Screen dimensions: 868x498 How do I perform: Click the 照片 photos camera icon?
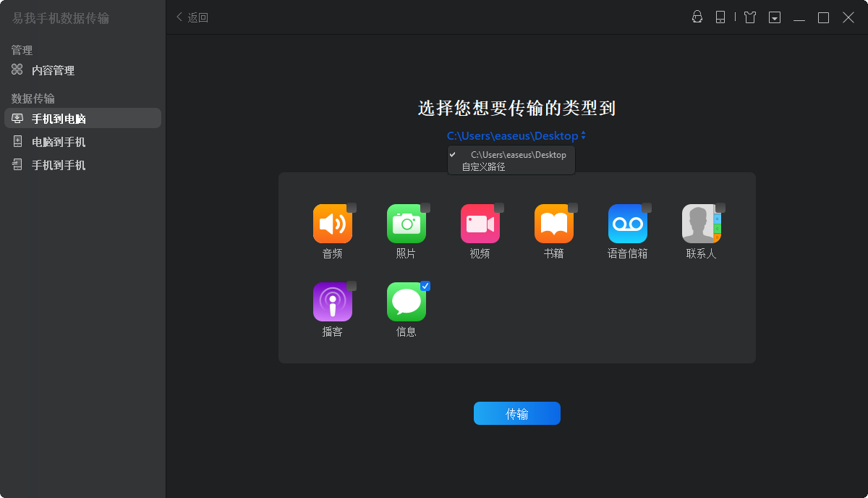(x=407, y=224)
